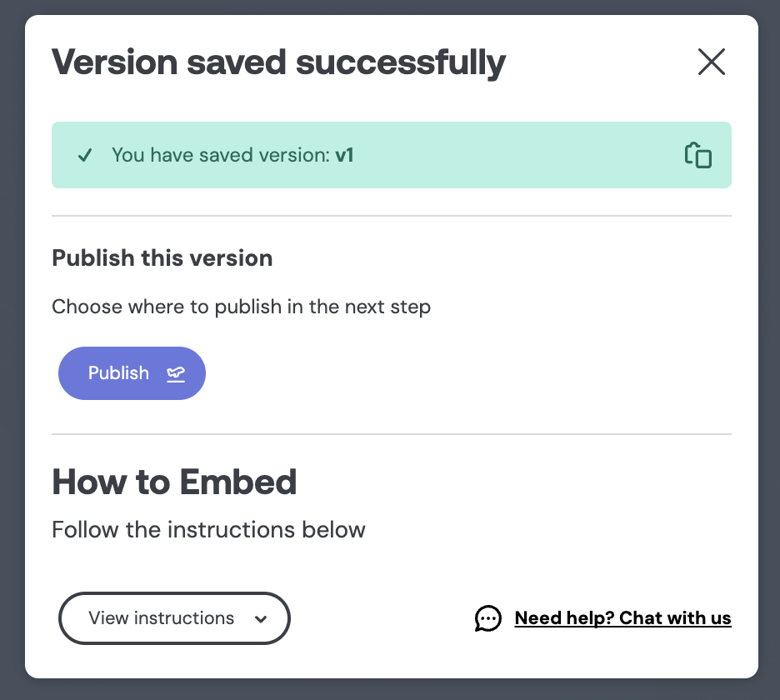Click the speech bubble chat icon
Viewport: 780px width, 700px height.
tap(488, 618)
